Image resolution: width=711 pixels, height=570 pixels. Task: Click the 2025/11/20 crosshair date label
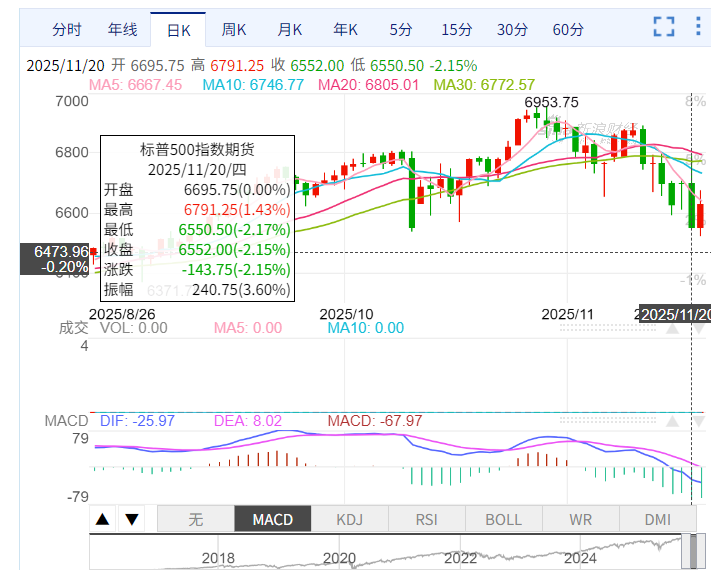click(x=675, y=314)
